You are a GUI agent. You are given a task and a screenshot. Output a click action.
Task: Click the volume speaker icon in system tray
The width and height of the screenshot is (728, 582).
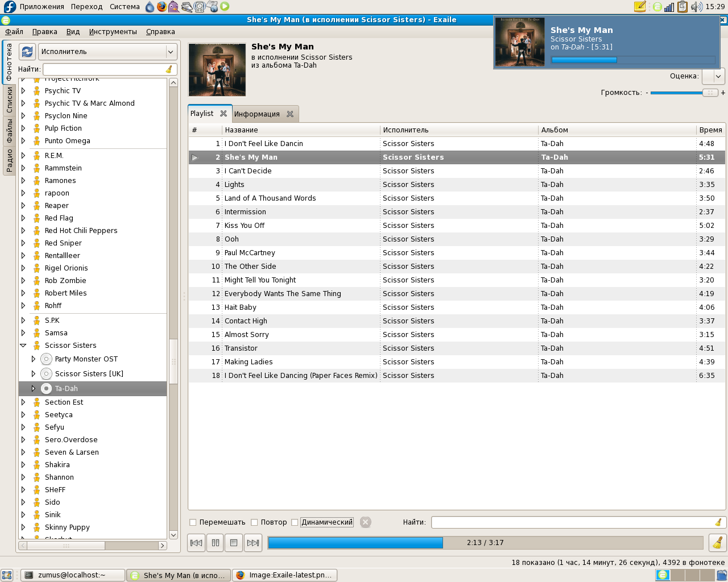click(696, 7)
